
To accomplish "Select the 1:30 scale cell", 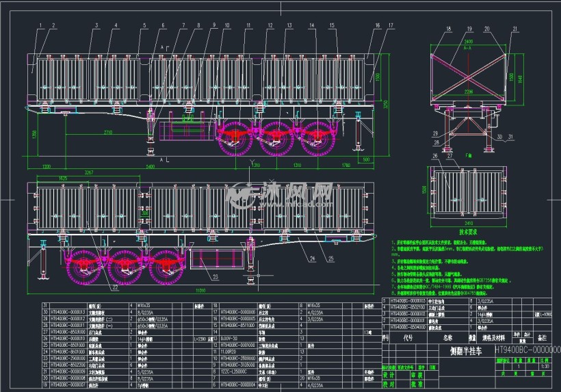I will tap(543, 366).
